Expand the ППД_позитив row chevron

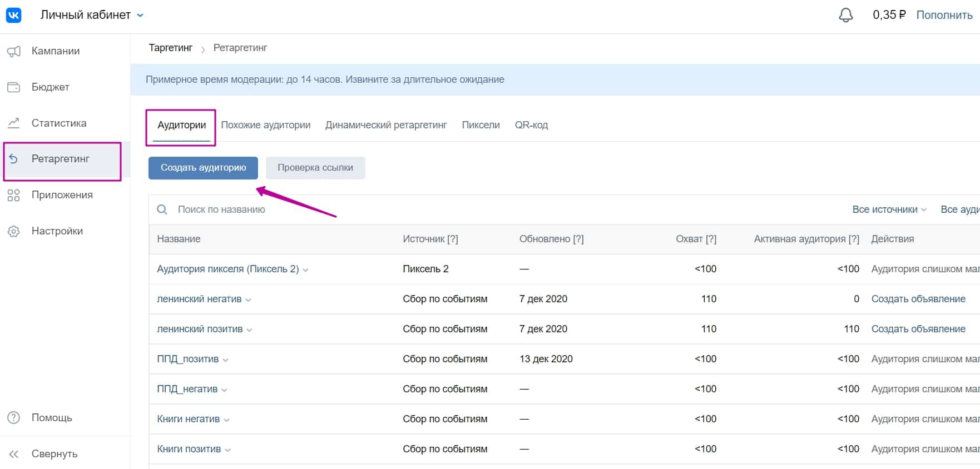click(225, 360)
